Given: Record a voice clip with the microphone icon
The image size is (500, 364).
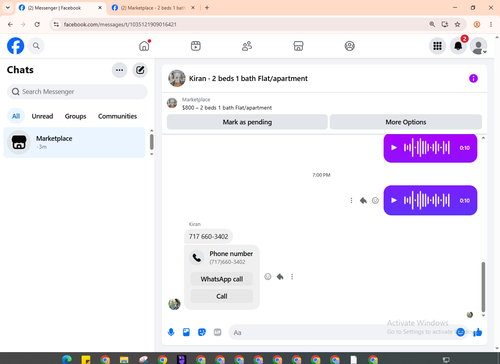Looking at the screenshot, I should coord(171,332).
